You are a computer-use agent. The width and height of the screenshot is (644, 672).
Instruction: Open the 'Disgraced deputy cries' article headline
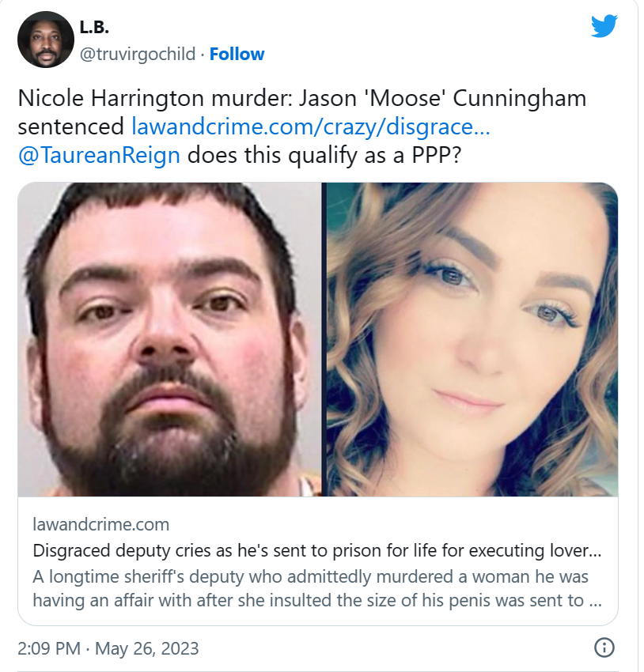[x=317, y=550]
